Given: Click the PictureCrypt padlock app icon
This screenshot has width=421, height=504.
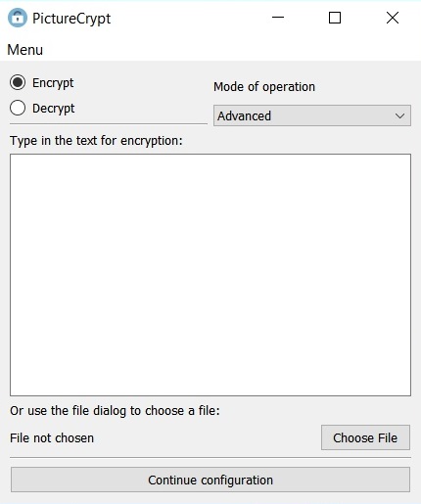Looking at the screenshot, I should pos(18,18).
